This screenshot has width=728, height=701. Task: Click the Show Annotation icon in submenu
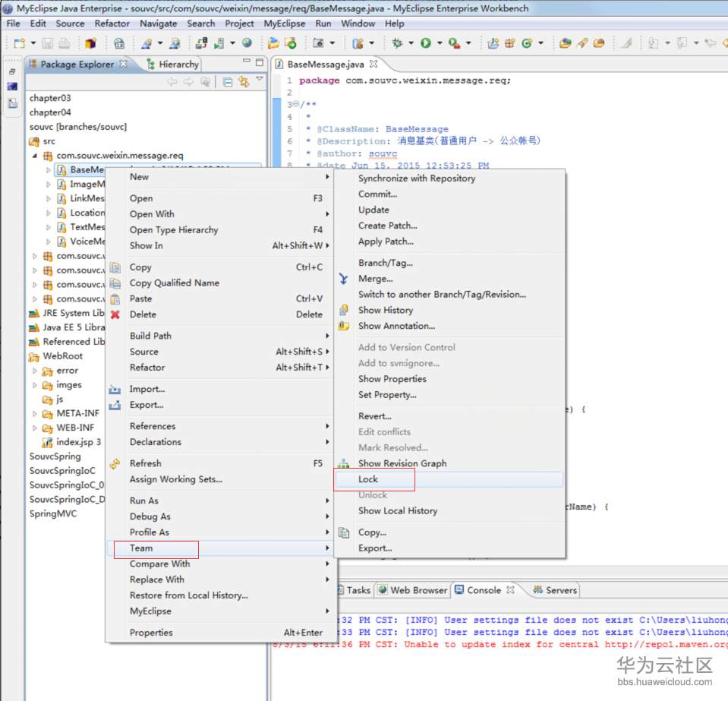click(344, 326)
